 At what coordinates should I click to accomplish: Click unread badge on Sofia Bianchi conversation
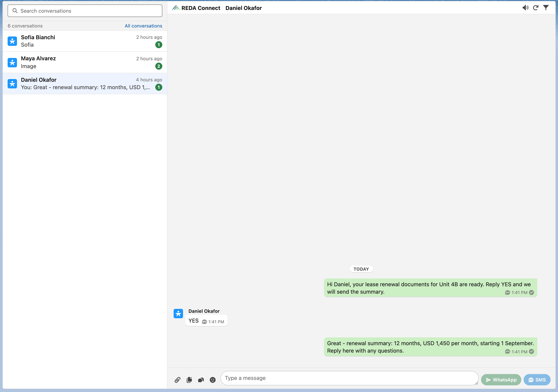coord(159,45)
